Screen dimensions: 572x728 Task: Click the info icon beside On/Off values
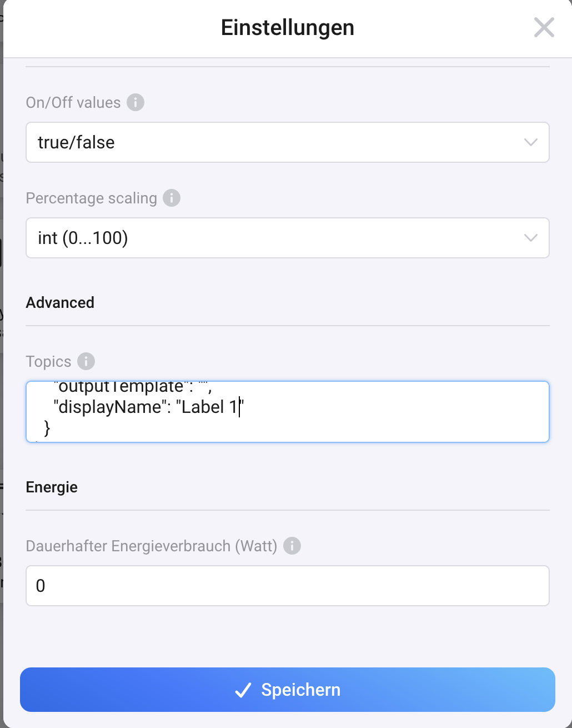click(x=136, y=102)
